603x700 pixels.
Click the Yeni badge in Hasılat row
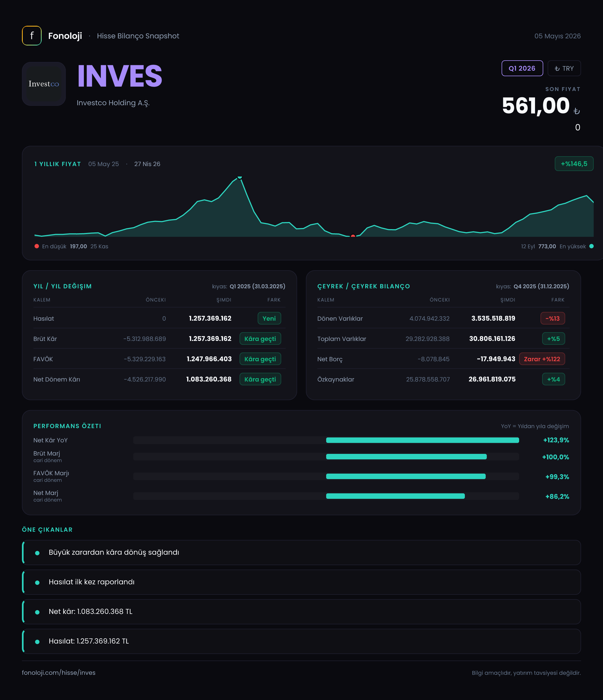pyautogui.click(x=269, y=318)
